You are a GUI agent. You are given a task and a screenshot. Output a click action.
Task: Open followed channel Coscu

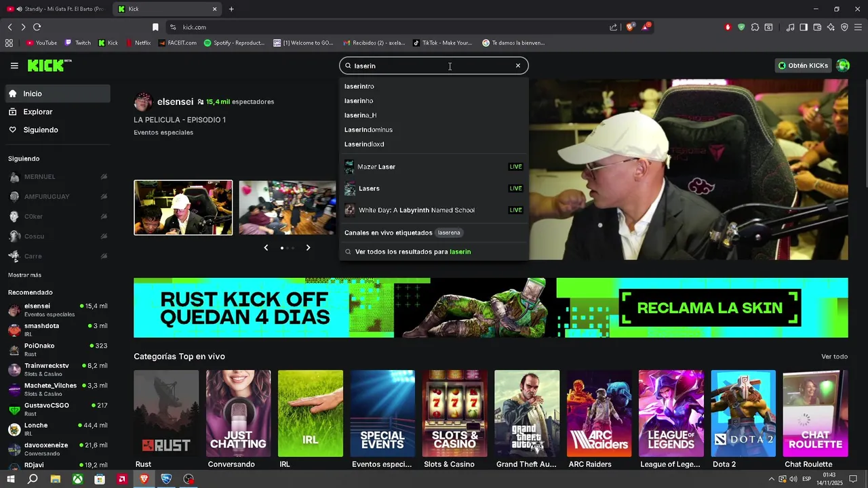(58, 237)
